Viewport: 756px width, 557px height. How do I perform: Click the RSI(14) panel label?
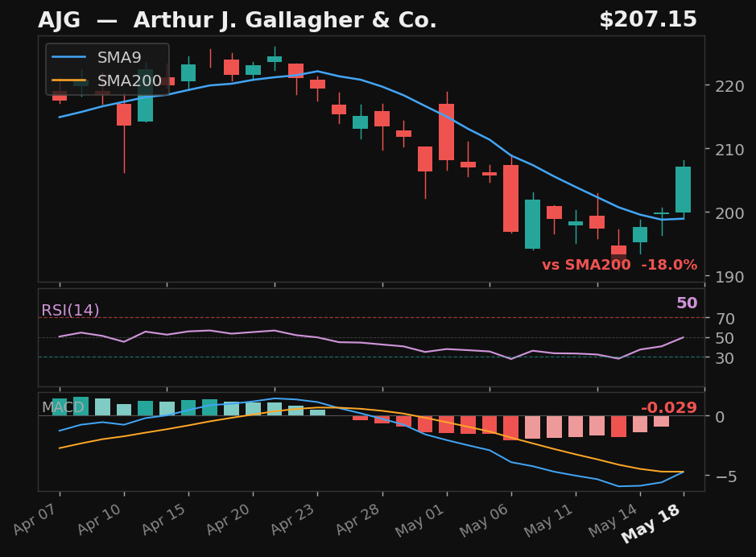coord(70,311)
